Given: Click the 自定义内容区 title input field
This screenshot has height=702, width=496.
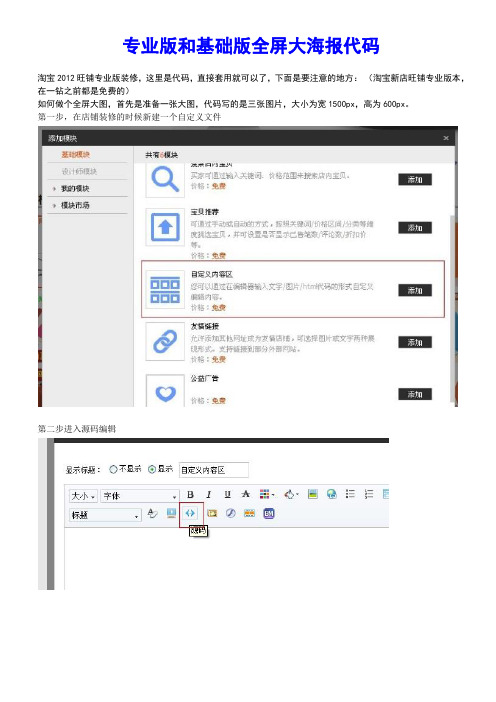Looking at the screenshot, I should point(214,470).
